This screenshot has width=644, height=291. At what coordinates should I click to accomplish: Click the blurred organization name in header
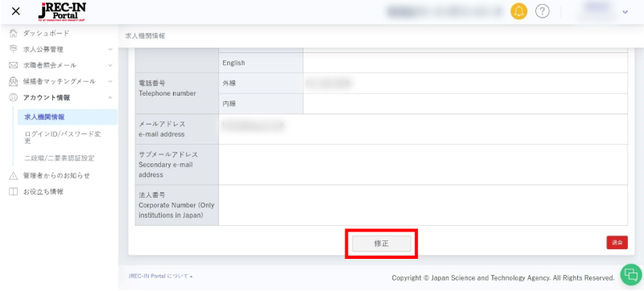click(x=444, y=12)
